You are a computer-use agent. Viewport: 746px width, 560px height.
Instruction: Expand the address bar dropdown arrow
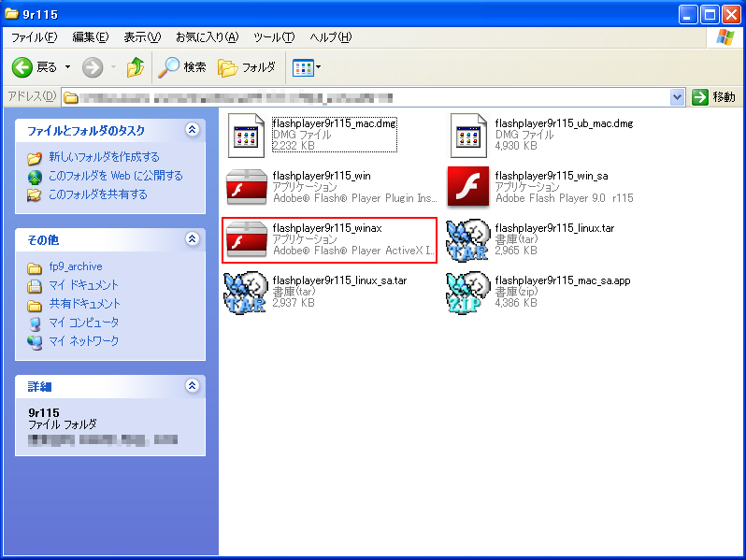pyautogui.click(x=677, y=97)
